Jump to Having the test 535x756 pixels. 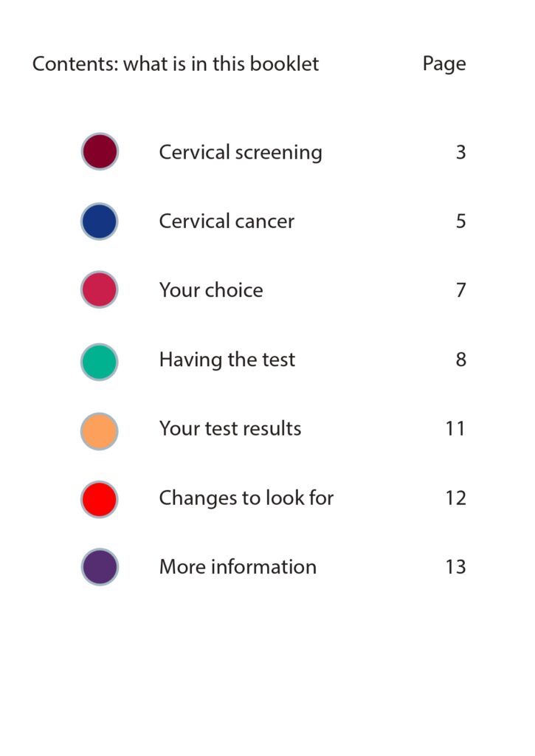227,360
